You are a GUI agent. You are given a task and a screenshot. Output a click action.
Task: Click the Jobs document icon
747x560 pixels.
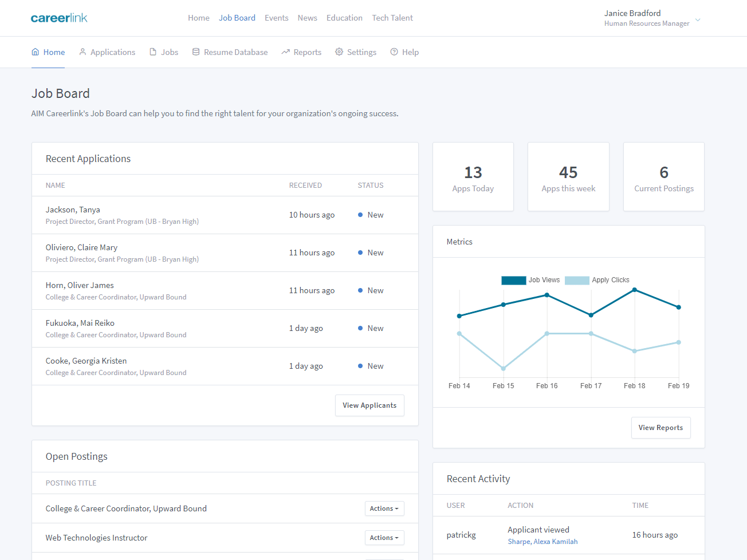tap(153, 52)
